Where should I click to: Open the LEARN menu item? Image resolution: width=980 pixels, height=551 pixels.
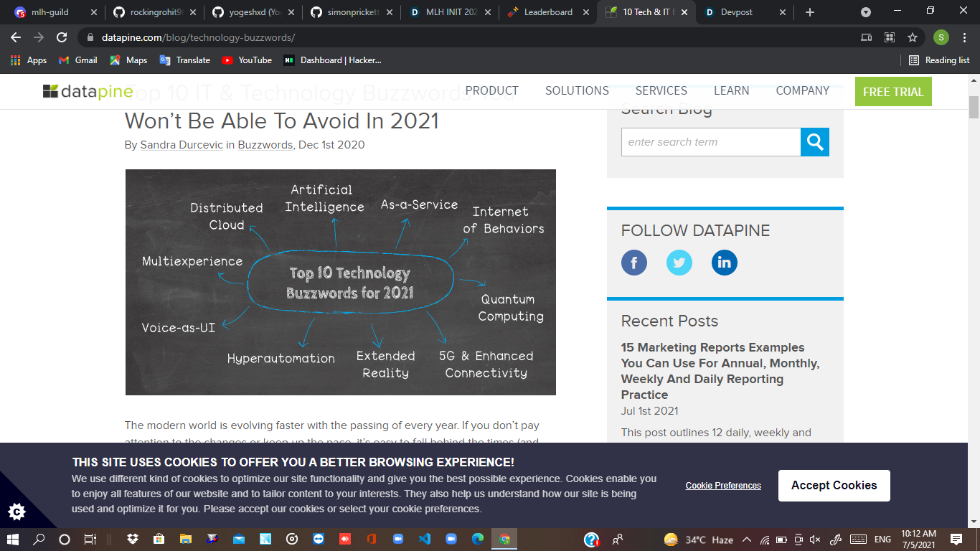pos(731,90)
